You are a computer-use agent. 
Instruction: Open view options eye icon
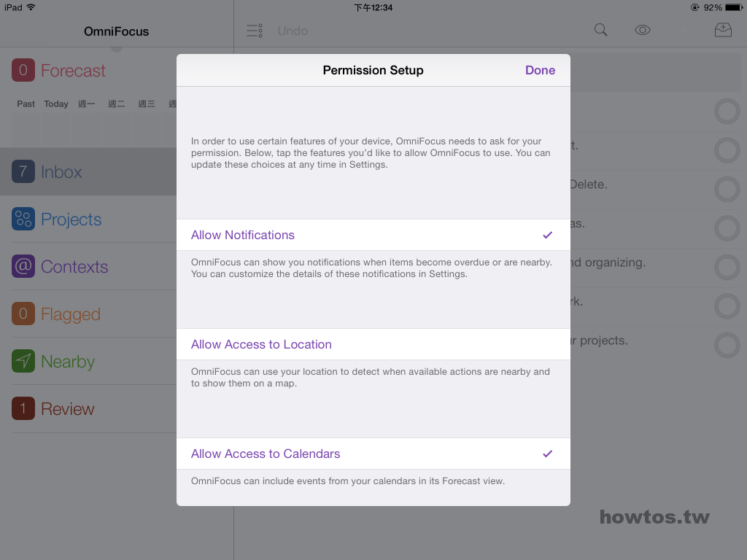(x=643, y=30)
